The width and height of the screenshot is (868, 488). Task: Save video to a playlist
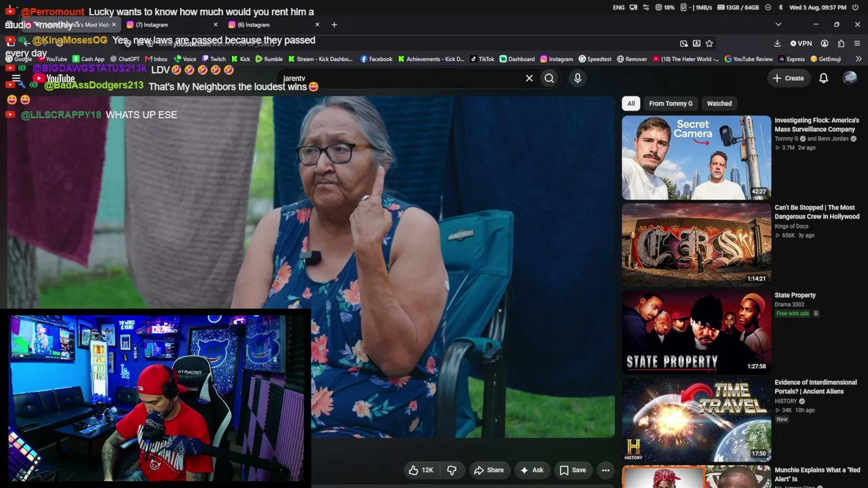click(572, 470)
